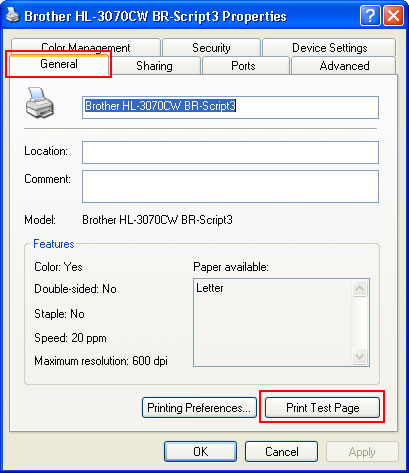Click the question mark help button
The height and width of the screenshot is (473, 409).
point(370,15)
